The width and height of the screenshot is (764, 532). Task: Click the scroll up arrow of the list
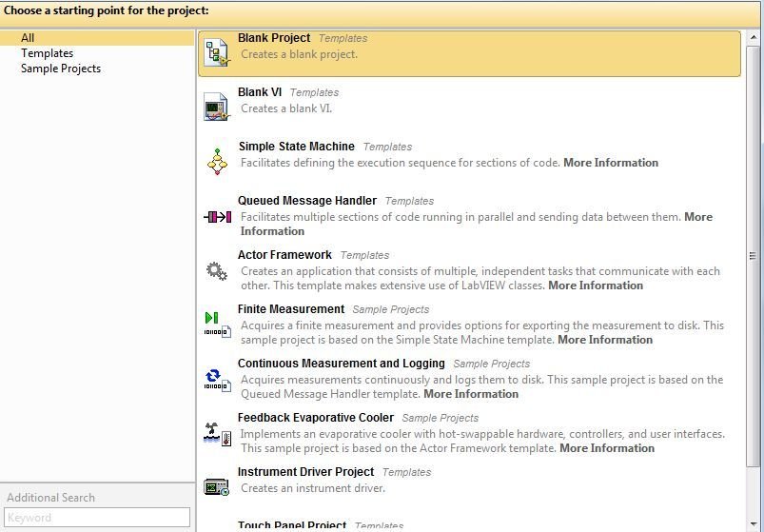[x=754, y=37]
